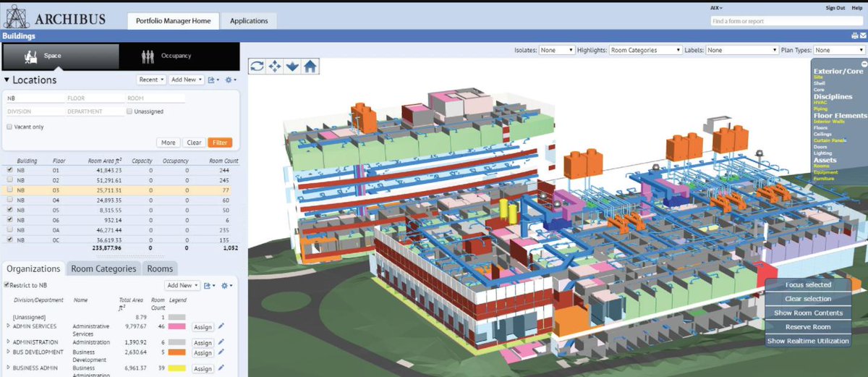Open the Rooms tab
Screen dimensions: 868x377
160,268
